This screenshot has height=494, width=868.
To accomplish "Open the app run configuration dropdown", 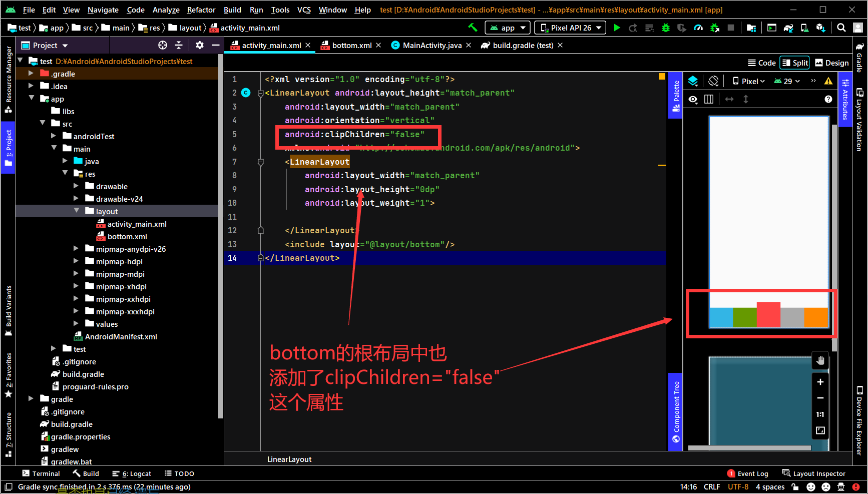I will click(x=508, y=28).
